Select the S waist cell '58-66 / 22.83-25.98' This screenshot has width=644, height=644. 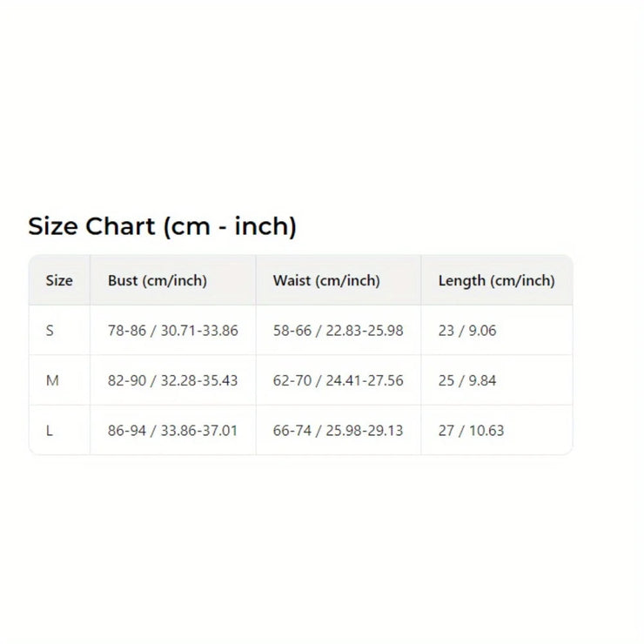point(338,331)
